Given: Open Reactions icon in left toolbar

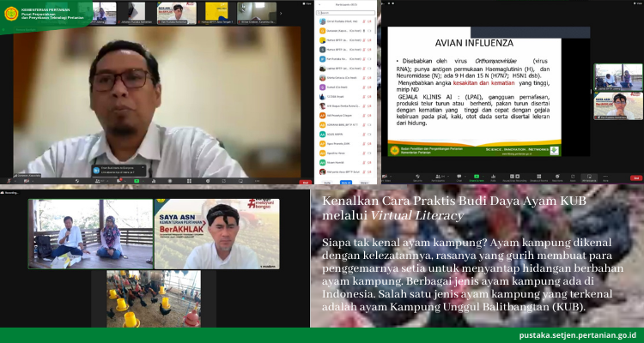Looking at the screenshot, I should pyautogui.click(x=208, y=181).
